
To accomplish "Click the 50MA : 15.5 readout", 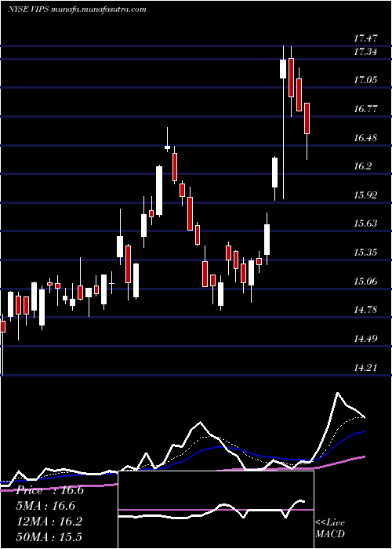I will tap(49, 537).
